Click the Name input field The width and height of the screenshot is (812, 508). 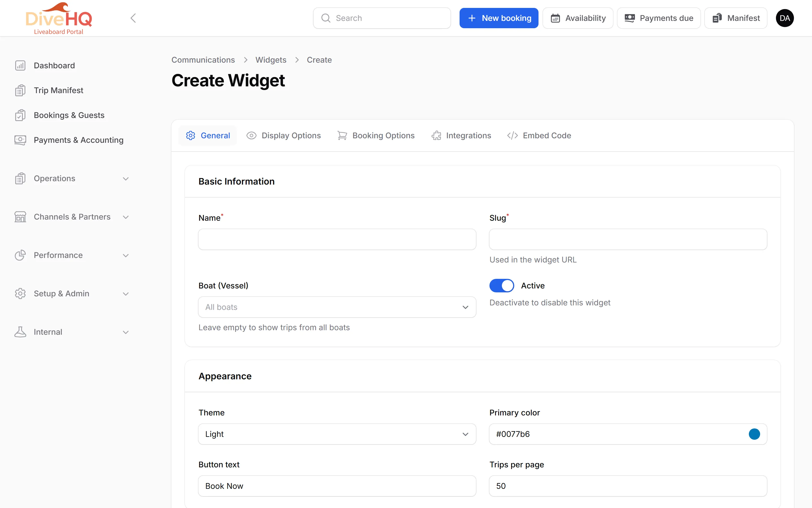[337, 240]
